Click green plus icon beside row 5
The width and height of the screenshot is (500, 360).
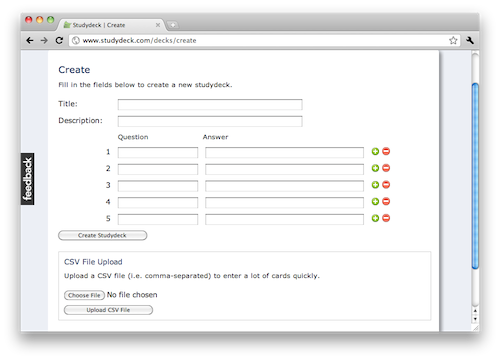pyautogui.click(x=375, y=218)
